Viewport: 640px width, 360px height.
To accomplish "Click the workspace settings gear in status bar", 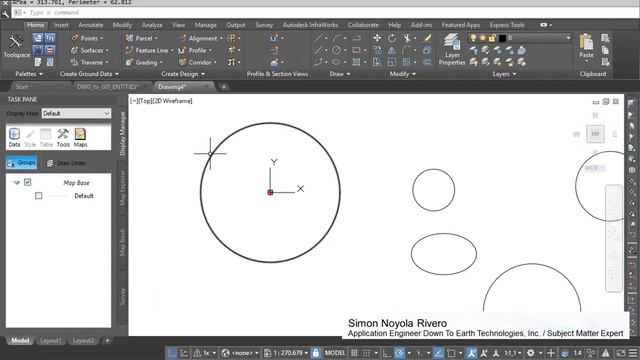I will (x=530, y=353).
